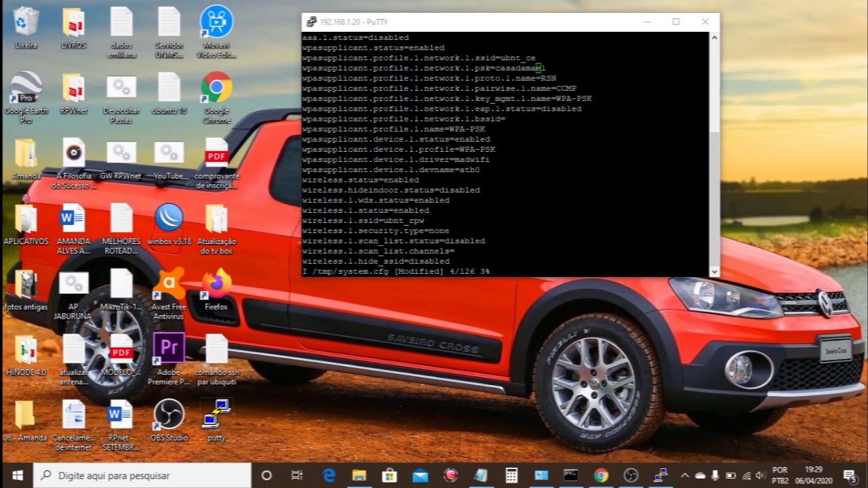The height and width of the screenshot is (488, 868).
Task: Open the AMANDA ALVES Word document
Action: (x=73, y=229)
